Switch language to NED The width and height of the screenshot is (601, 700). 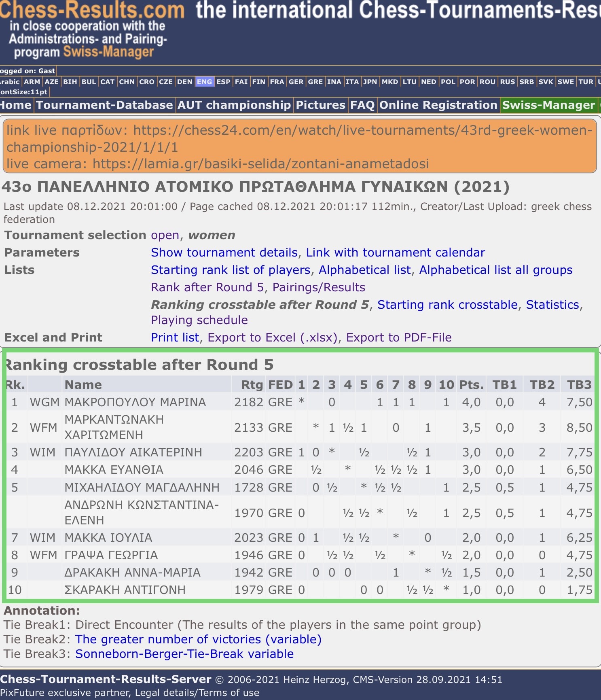(429, 82)
